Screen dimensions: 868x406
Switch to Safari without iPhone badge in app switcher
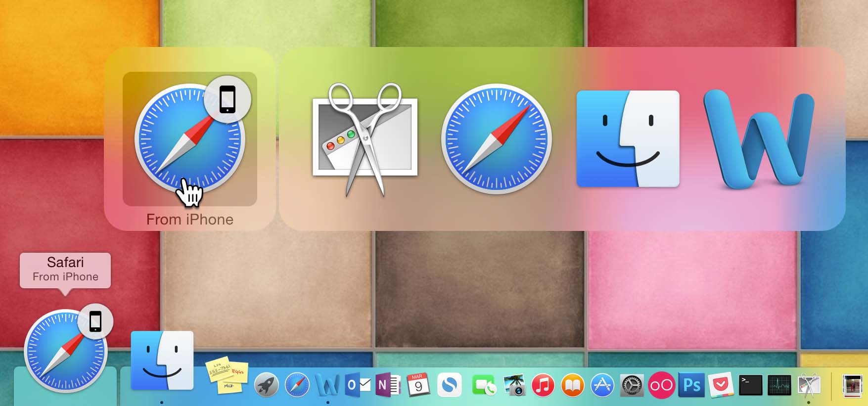[497, 139]
